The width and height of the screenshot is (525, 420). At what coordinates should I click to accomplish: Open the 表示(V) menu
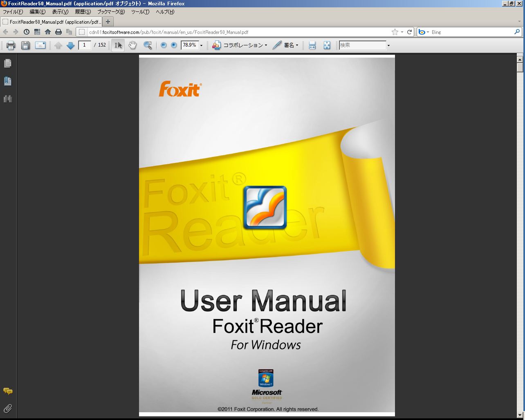60,12
